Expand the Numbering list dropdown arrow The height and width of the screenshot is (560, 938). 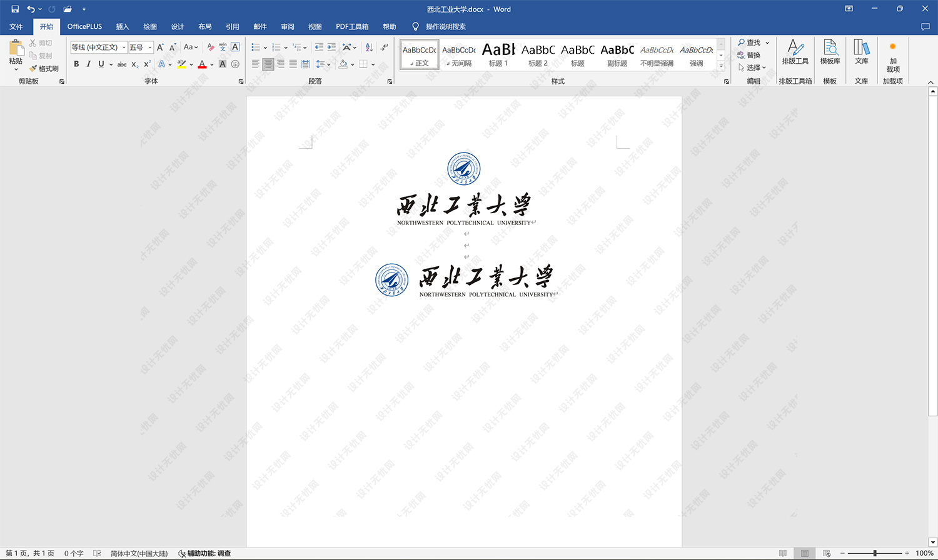[x=286, y=47]
